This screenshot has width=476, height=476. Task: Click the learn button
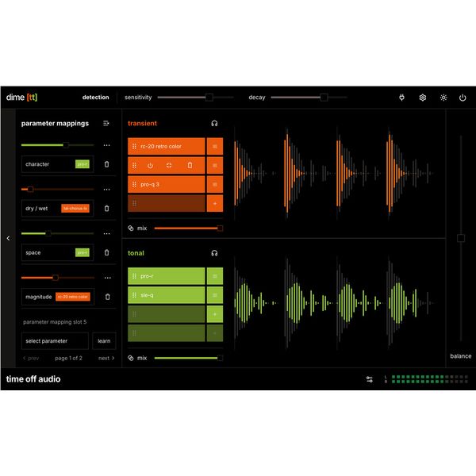click(x=104, y=340)
